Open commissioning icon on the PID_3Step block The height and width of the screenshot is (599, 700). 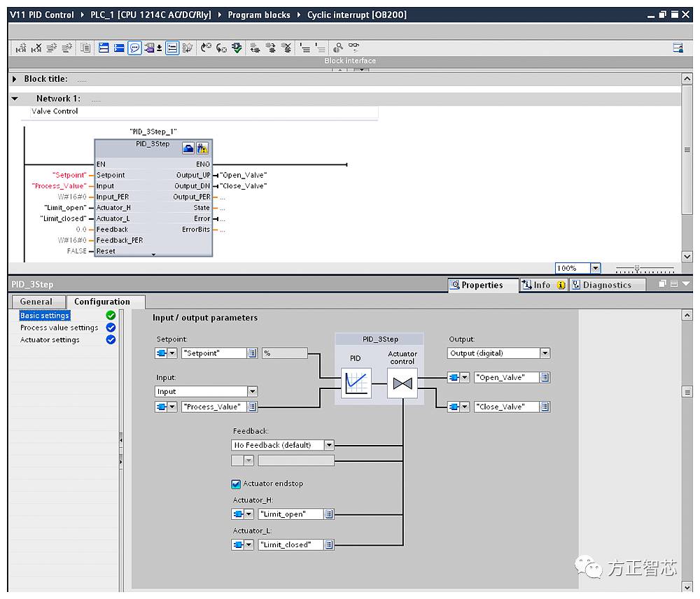tap(202, 148)
